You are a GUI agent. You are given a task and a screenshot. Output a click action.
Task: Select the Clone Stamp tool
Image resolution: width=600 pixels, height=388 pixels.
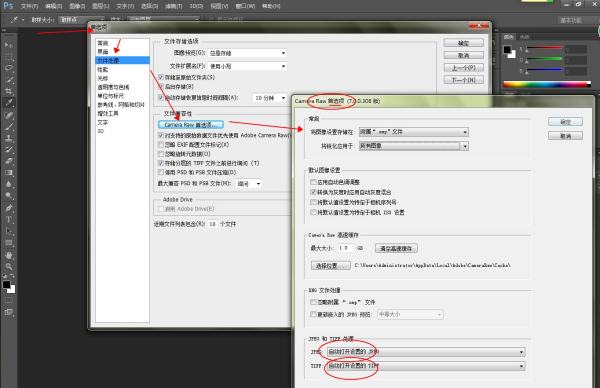(8, 138)
